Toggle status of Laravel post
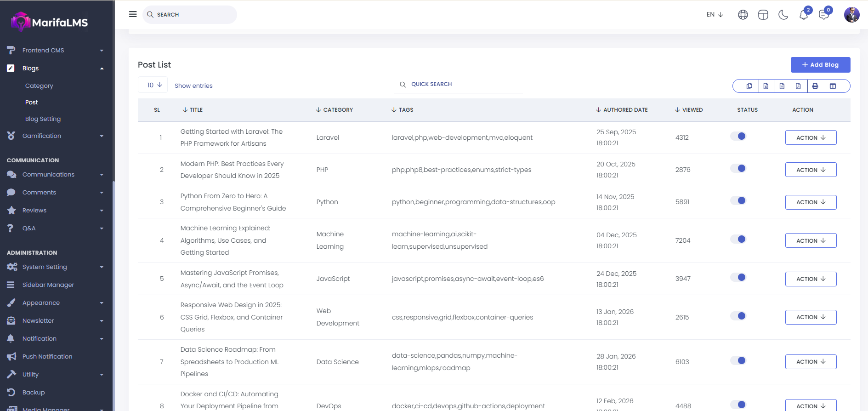The width and height of the screenshot is (868, 411). coord(738,137)
